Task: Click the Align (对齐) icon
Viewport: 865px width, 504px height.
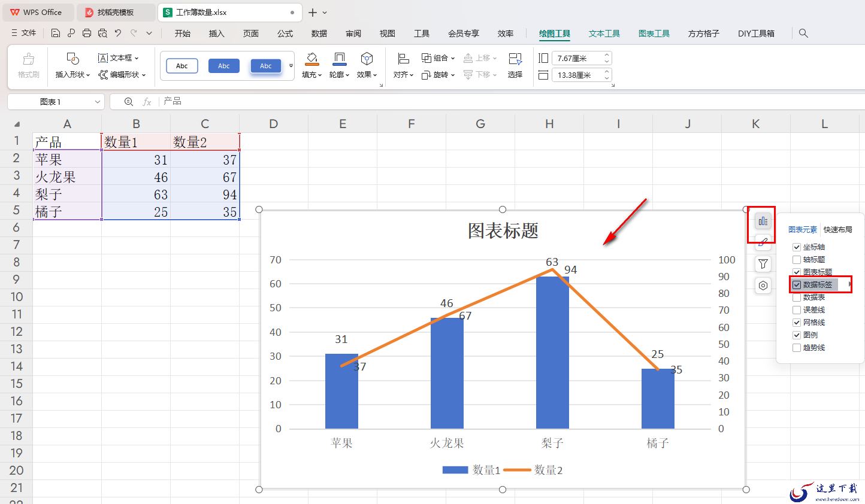Action: (x=403, y=59)
